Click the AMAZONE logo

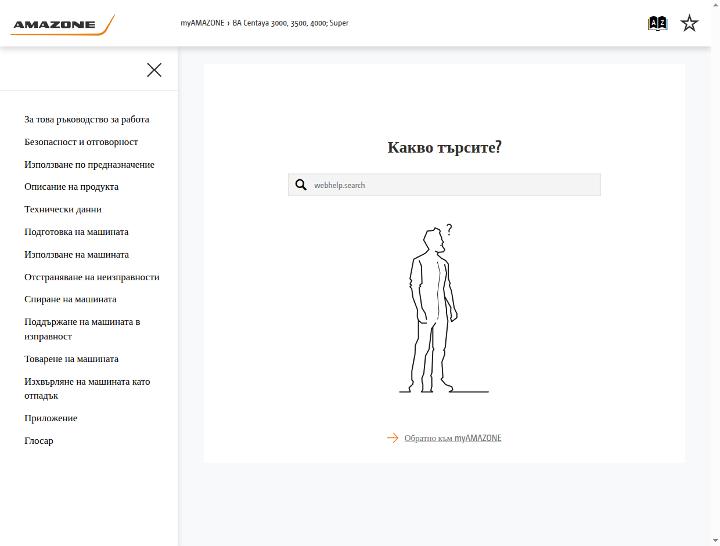(x=63, y=25)
